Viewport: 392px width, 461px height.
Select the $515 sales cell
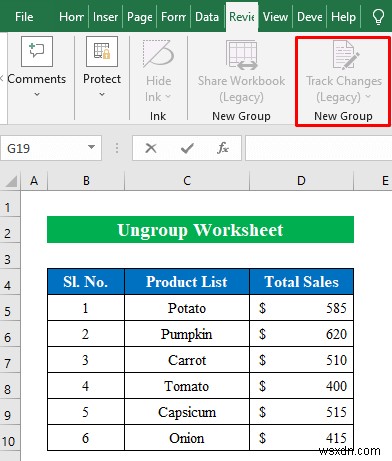click(301, 412)
